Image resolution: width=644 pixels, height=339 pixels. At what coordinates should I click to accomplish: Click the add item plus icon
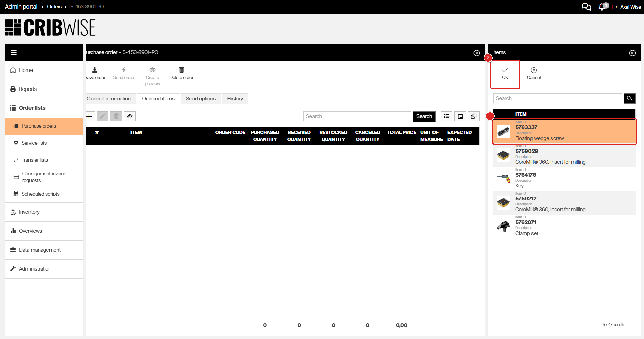pyautogui.click(x=89, y=116)
